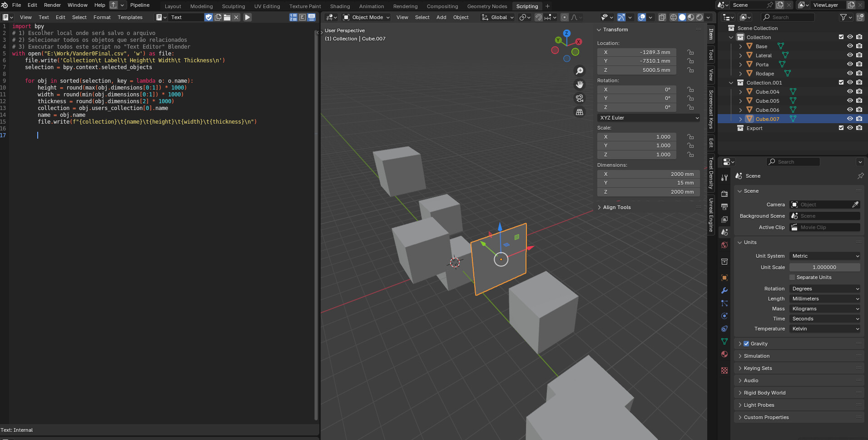Image resolution: width=868 pixels, height=440 pixels.
Task: Zoom viewport with magnifier icon
Action: pos(580,71)
